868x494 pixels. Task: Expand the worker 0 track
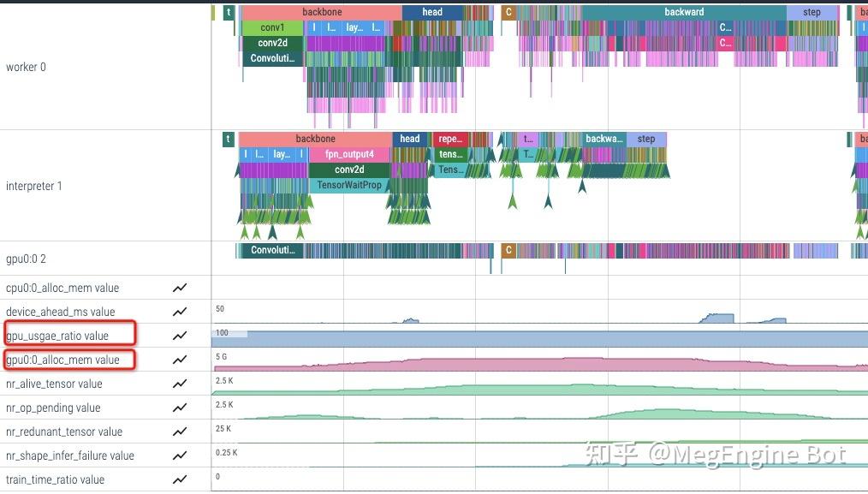[x=26, y=67]
